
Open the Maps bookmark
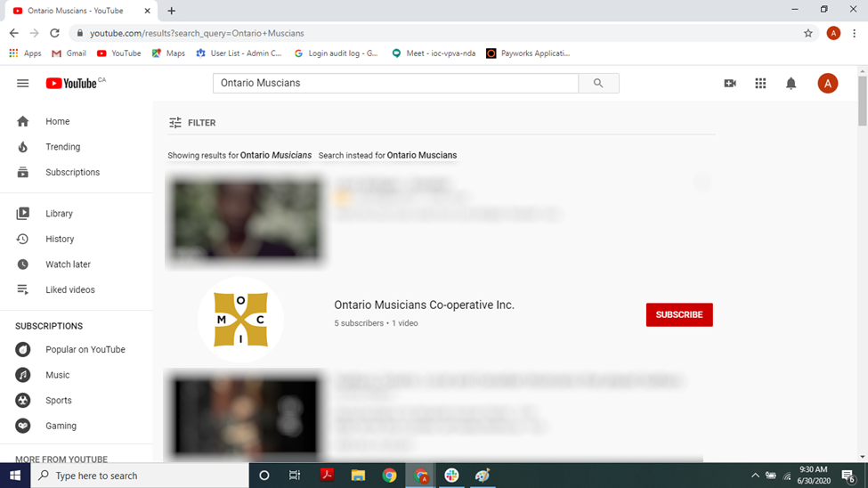(168, 53)
